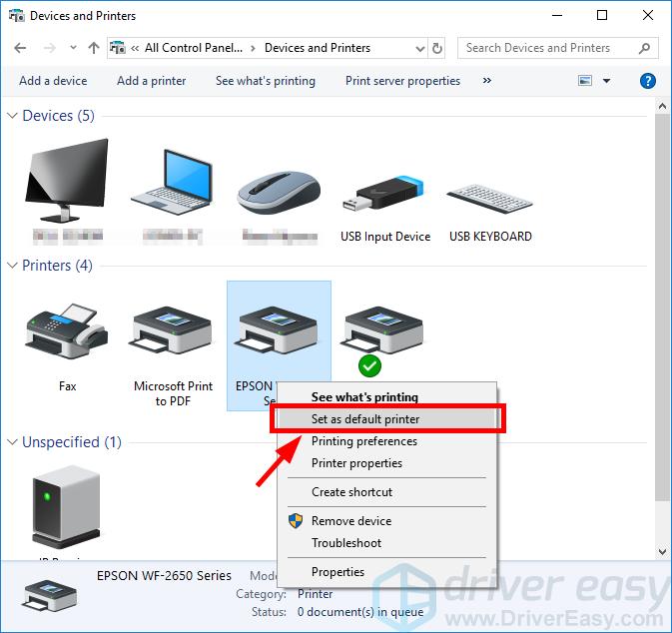Open the view options dropdown arrow

[x=606, y=81]
